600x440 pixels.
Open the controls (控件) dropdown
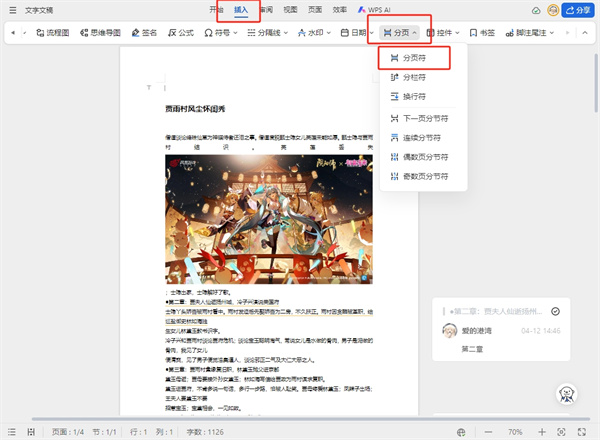pos(443,33)
